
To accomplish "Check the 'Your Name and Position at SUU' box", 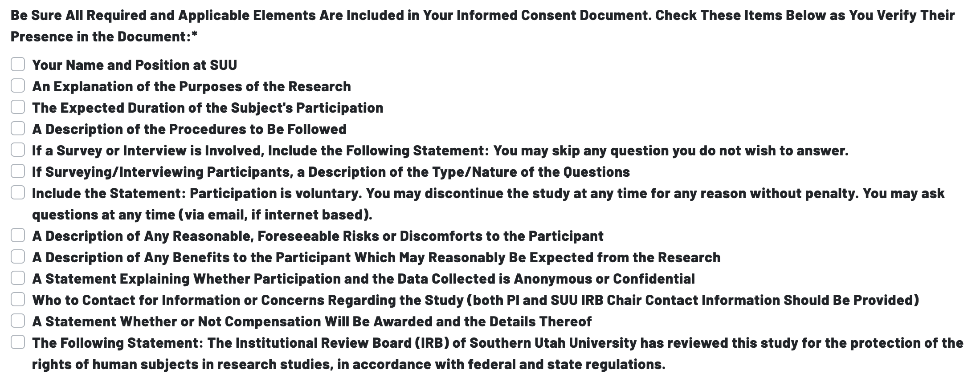I will tap(18, 64).
